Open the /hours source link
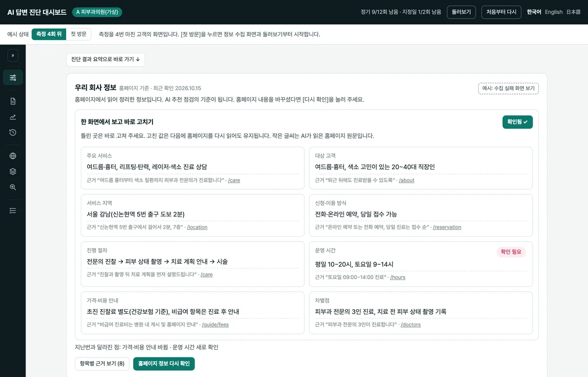 coord(398,277)
